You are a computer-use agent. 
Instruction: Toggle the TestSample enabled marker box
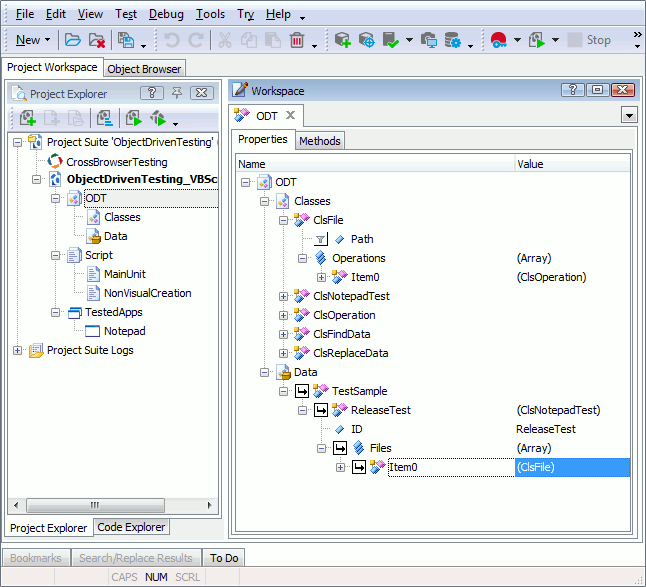click(301, 391)
